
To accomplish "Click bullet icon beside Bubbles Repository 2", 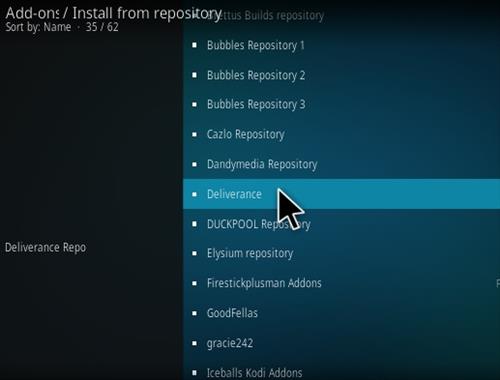I will coord(194,75).
